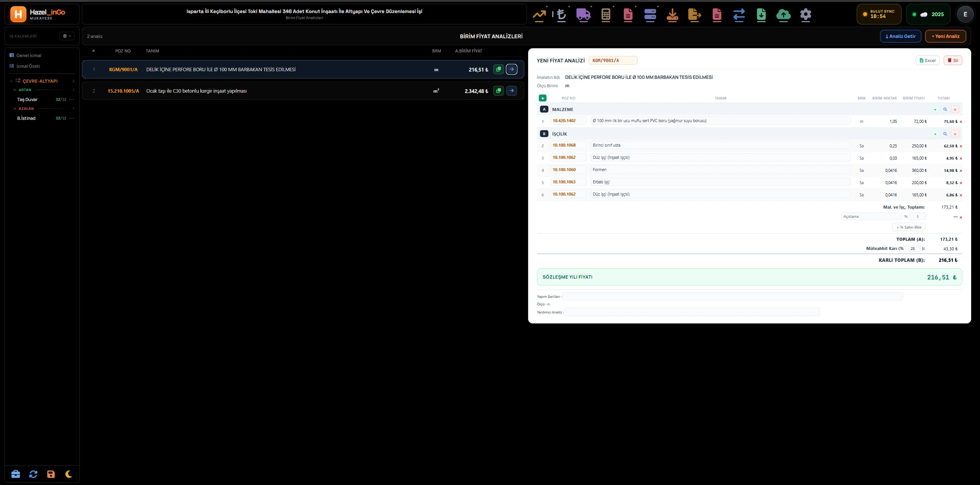Click the Yapım Şartları input field
This screenshot has height=485, width=980.
[x=732, y=296]
